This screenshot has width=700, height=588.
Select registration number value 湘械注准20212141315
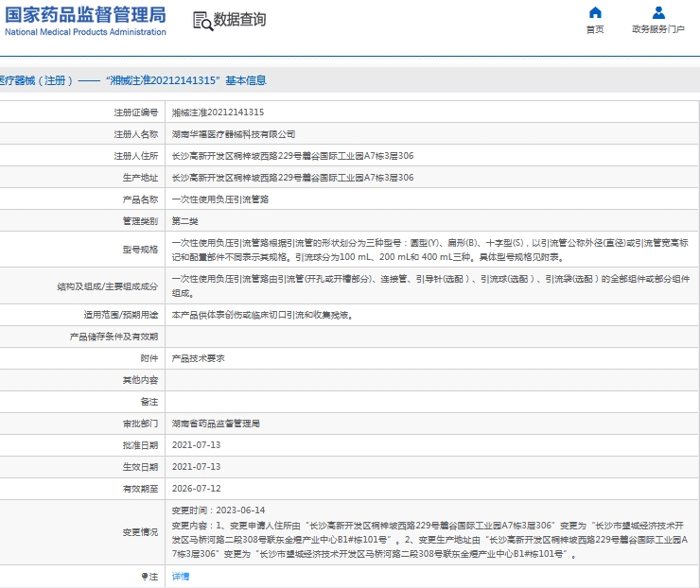[x=218, y=112]
